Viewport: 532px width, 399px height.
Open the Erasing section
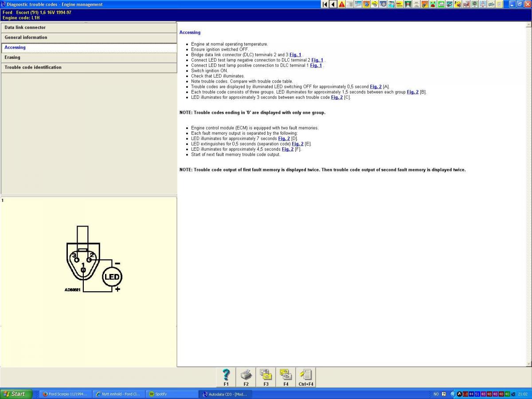89,58
